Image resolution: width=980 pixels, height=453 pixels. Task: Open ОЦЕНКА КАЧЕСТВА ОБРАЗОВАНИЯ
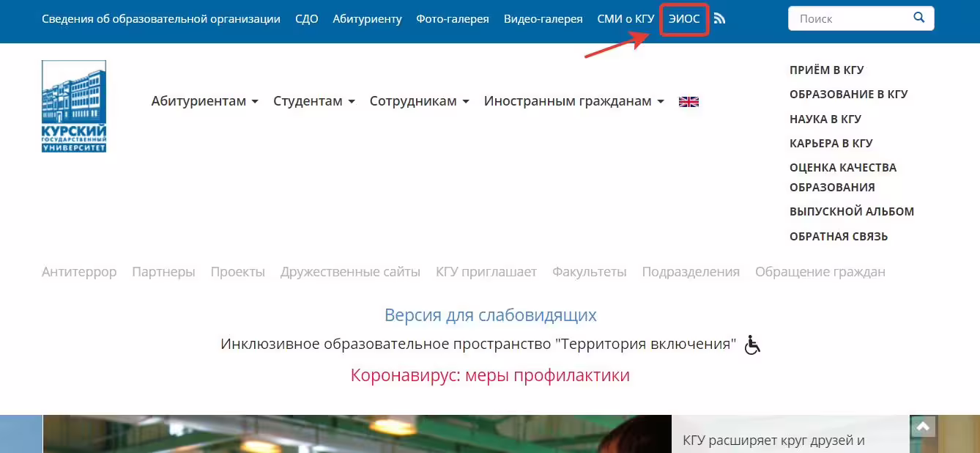(843, 177)
